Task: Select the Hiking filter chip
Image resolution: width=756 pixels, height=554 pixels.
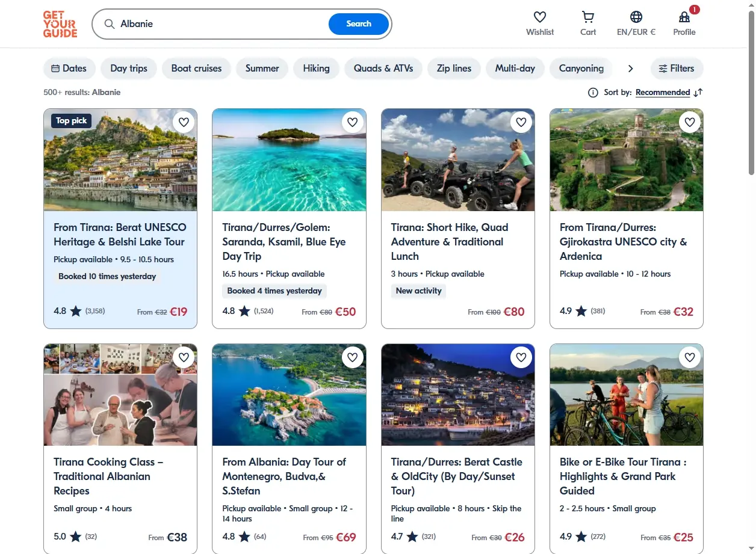Action: (x=317, y=69)
